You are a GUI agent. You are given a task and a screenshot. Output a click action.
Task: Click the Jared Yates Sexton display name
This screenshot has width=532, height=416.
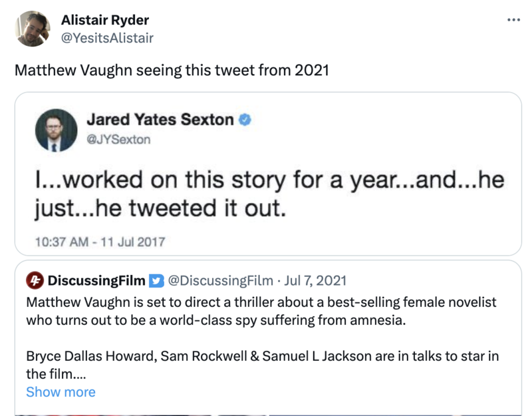pyautogui.click(x=160, y=120)
